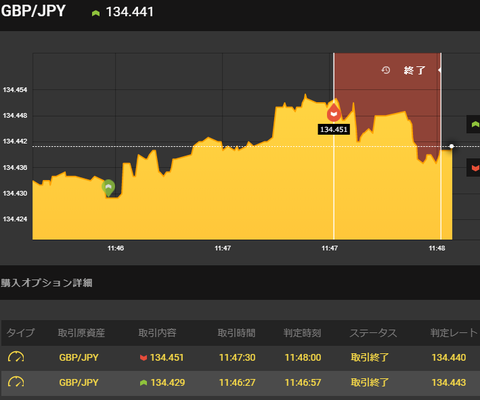Click the 11:46 time label under the chart
Viewport: 480px width, 400px height.
[x=116, y=248]
